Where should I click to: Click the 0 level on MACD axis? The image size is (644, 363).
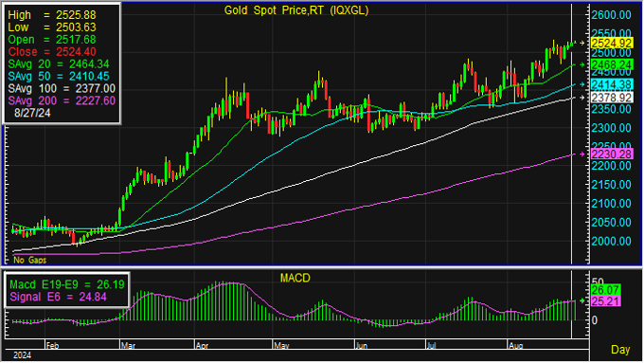(595, 320)
